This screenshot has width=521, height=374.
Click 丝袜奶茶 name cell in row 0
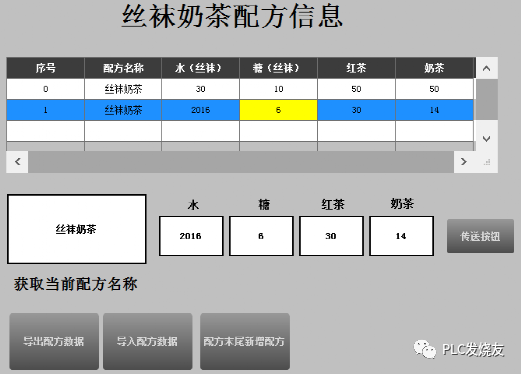(x=123, y=89)
